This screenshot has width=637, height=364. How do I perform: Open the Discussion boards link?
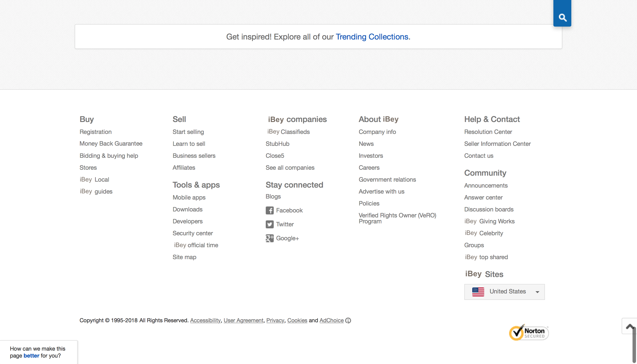click(x=489, y=209)
